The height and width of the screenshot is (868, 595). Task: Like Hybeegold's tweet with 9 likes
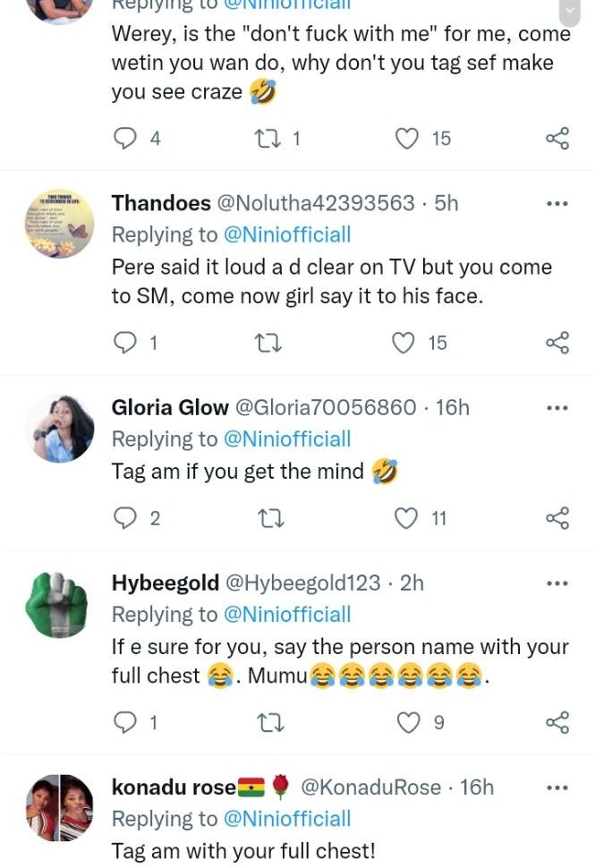click(408, 722)
